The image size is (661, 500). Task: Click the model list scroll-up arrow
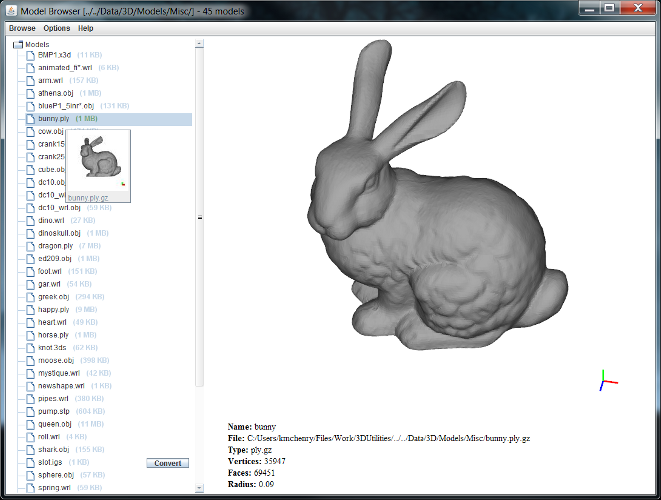pyautogui.click(x=199, y=43)
